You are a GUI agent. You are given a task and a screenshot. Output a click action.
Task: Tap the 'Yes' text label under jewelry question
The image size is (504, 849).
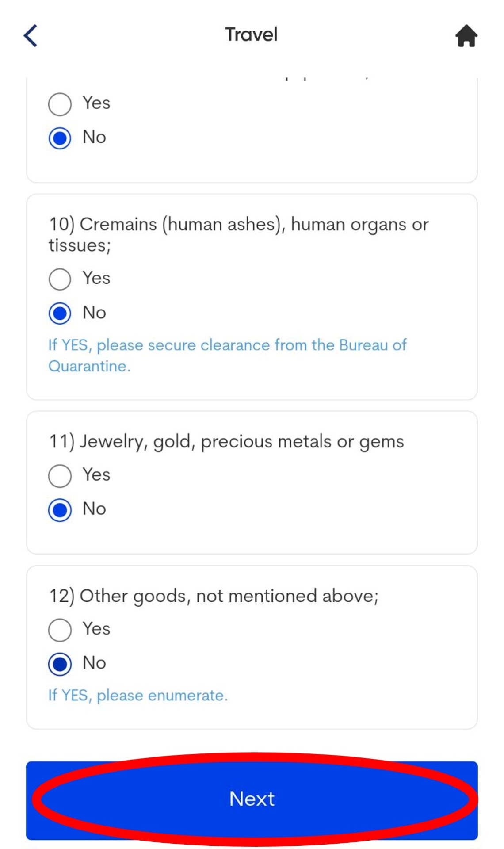(x=96, y=474)
